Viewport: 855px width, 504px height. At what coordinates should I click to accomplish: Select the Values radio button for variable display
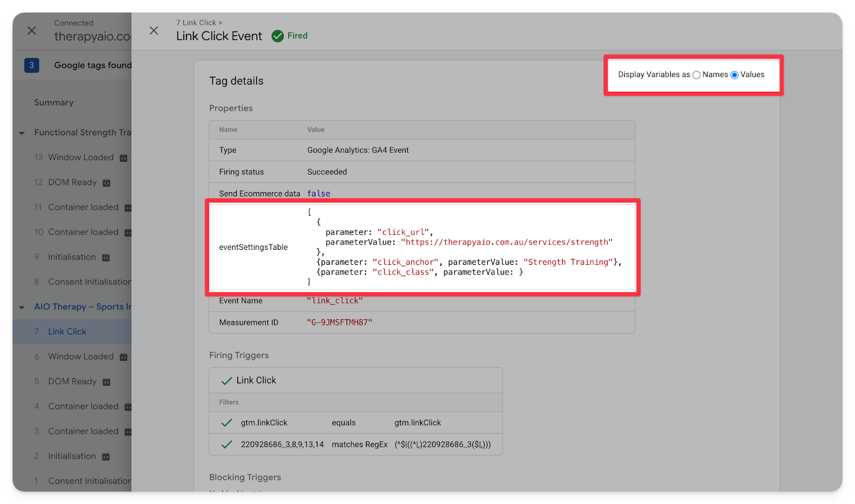pos(734,75)
